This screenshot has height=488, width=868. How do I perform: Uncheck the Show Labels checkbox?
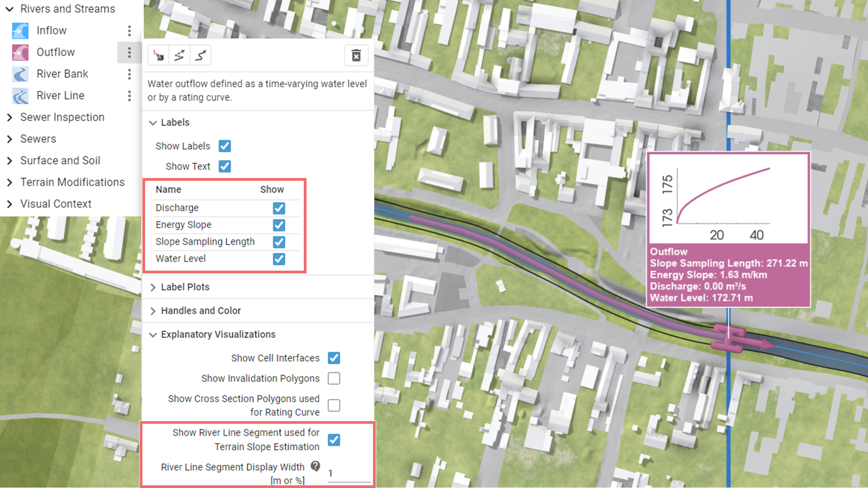coord(225,146)
